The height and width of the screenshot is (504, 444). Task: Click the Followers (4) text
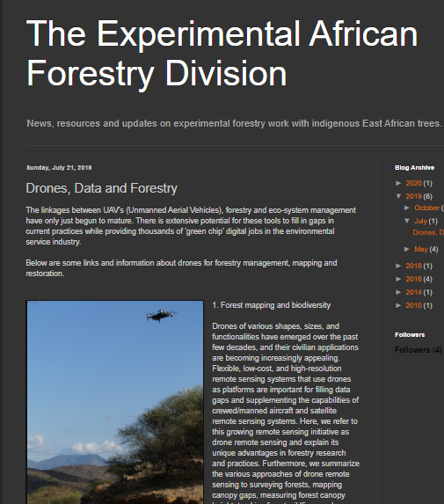pos(418,350)
